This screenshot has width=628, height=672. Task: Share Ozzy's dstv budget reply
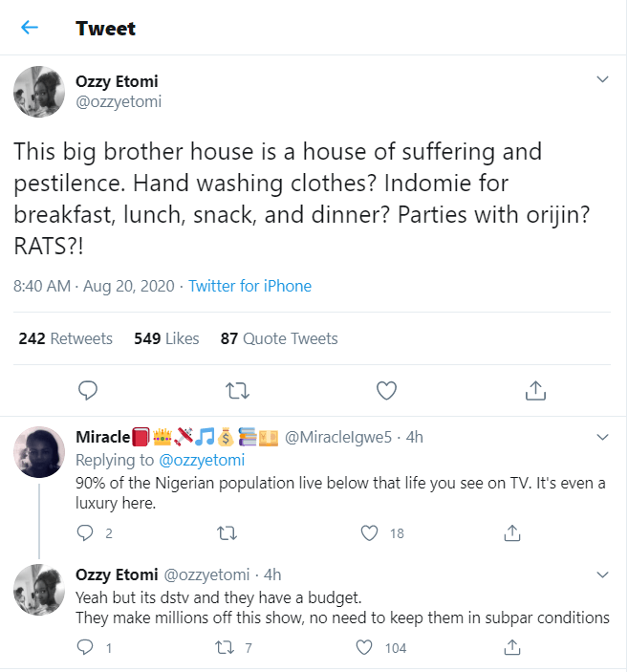(x=512, y=648)
